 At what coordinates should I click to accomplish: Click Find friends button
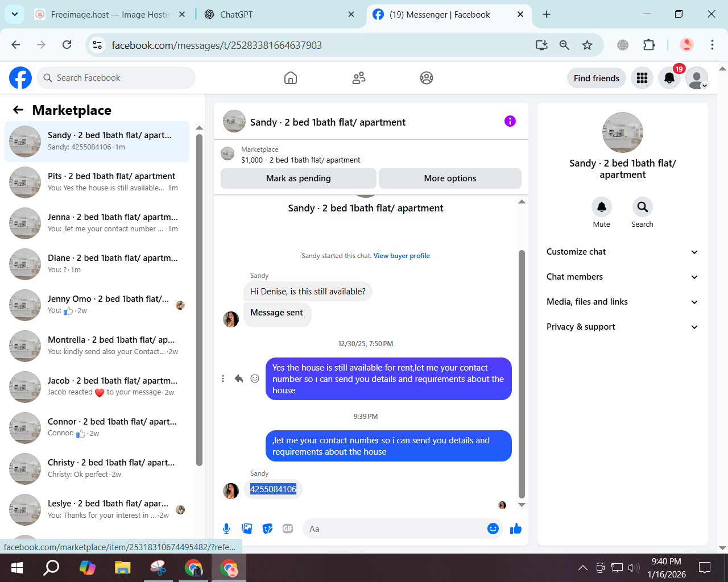[597, 78]
